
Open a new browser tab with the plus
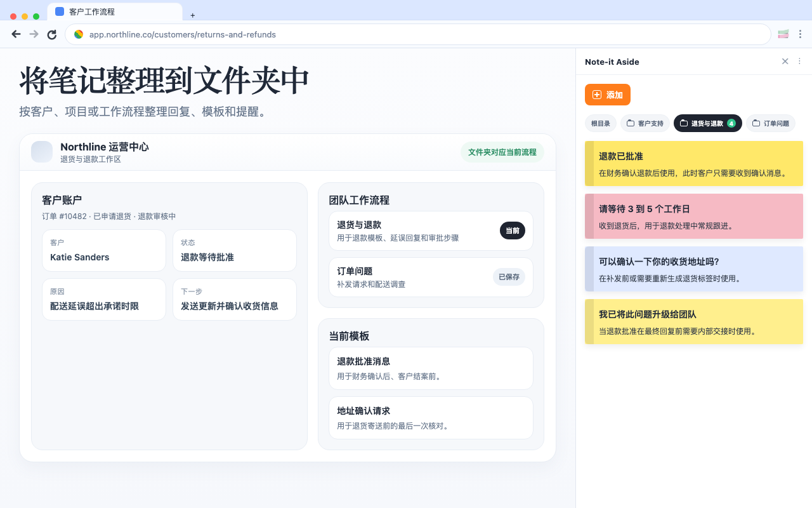[192, 15]
